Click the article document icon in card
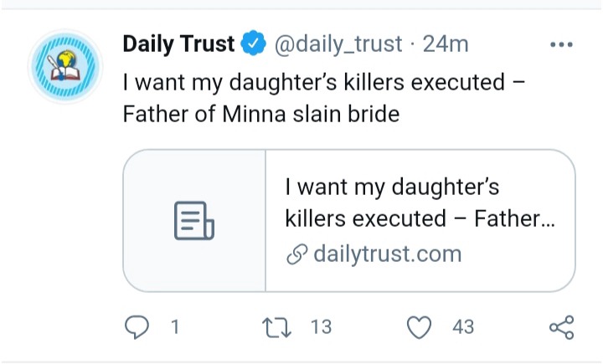This screenshot has width=603, height=364. [194, 221]
